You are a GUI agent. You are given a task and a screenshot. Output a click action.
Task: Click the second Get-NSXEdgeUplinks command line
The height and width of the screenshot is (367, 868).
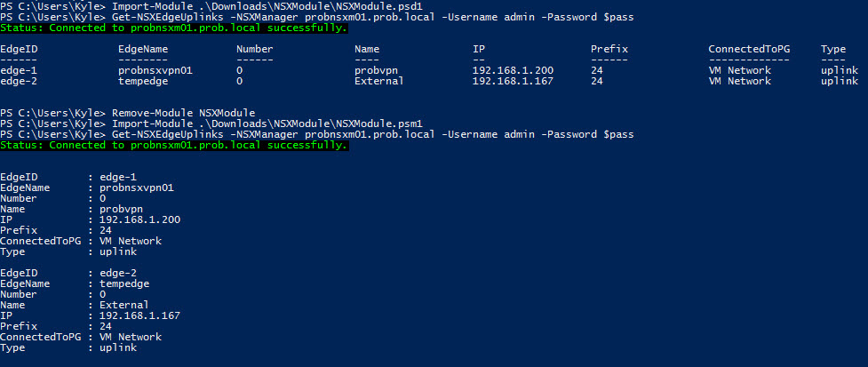coord(316,134)
